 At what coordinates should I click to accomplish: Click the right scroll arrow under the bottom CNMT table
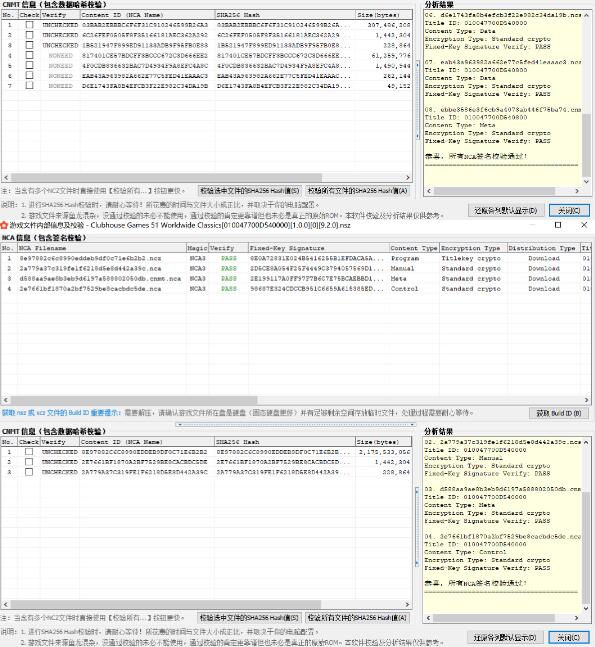[x=407, y=604]
